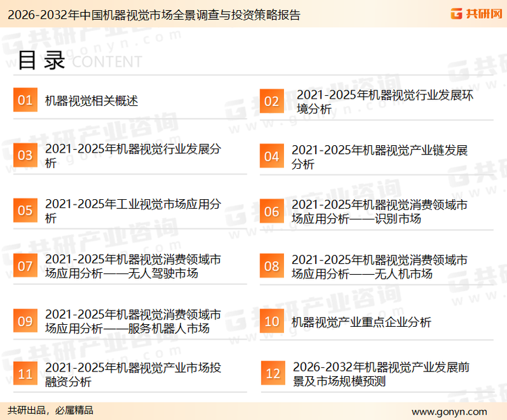
Task: Select chapter 2021-2025年机器视觉行业发展环境分析
Action: [x=385, y=102]
